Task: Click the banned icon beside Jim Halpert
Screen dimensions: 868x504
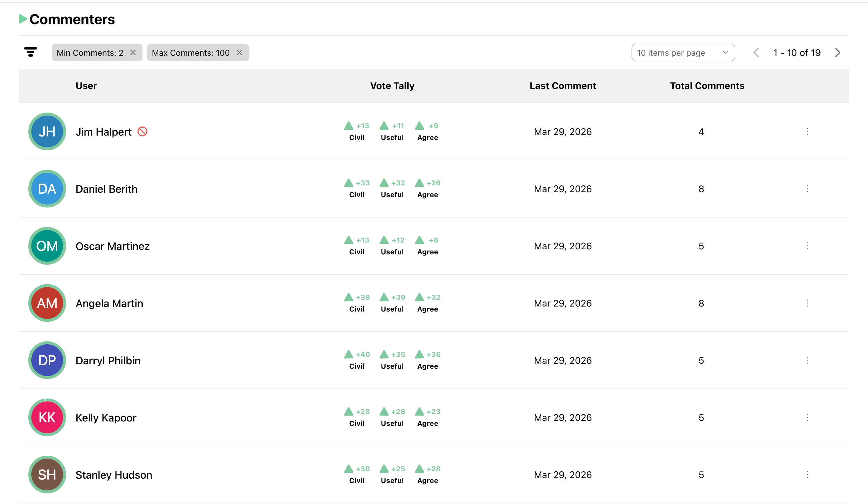Action: [x=142, y=131]
